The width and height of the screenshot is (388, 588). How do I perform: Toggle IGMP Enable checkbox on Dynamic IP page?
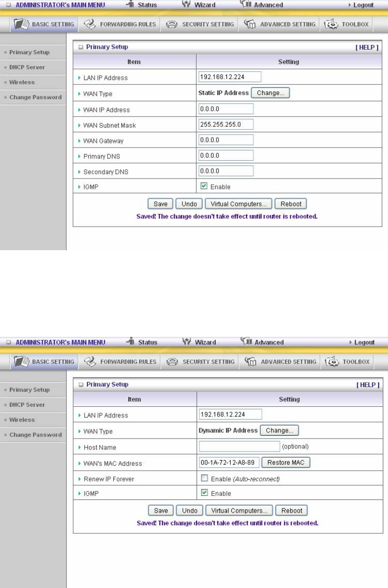click(x=204, y=493)
